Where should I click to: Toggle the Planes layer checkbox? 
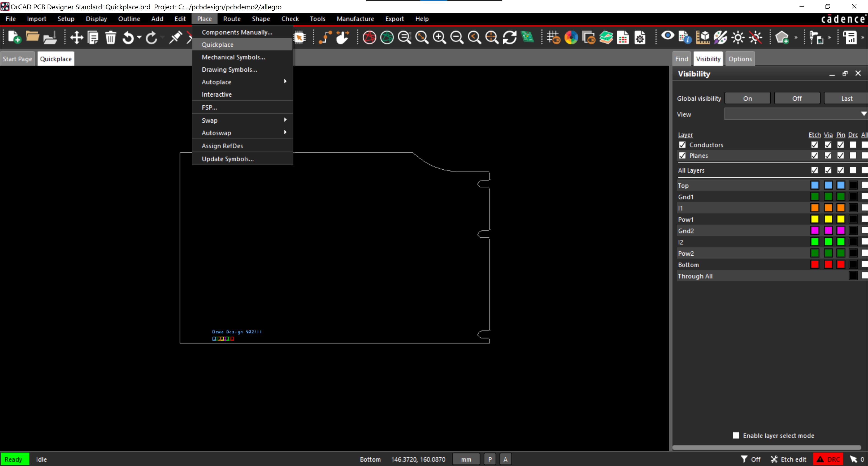point(682,155)
